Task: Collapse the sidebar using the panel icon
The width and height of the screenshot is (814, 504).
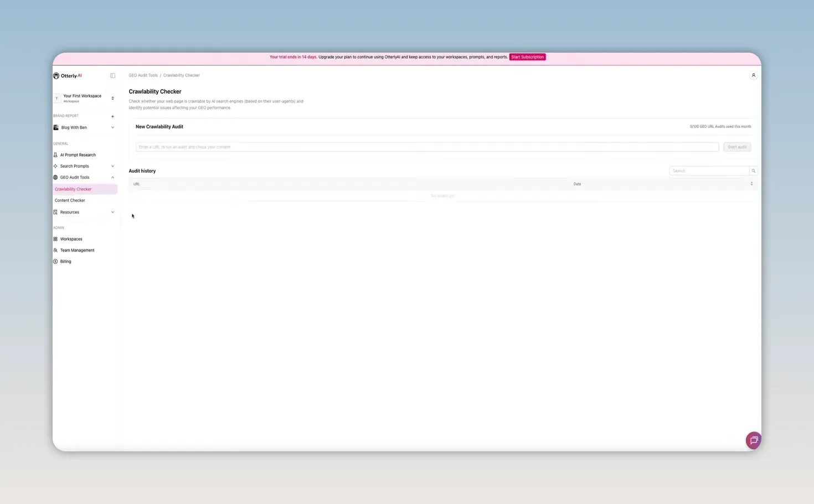Action: (x=112, y=76)
